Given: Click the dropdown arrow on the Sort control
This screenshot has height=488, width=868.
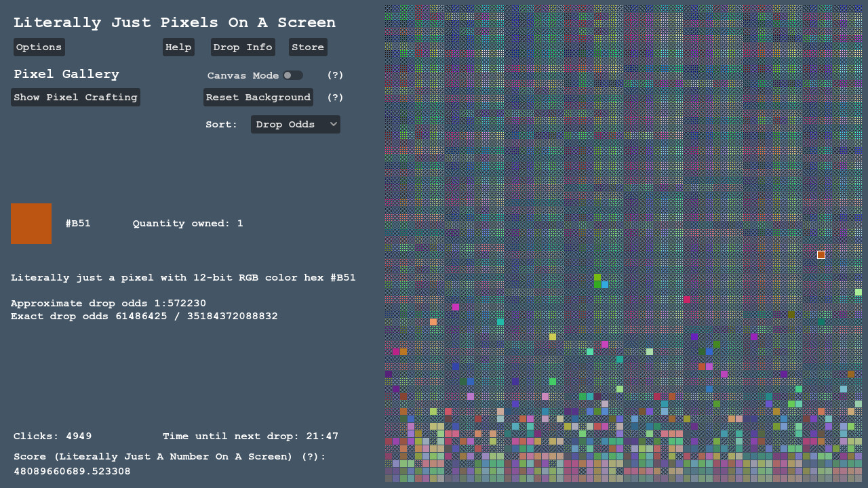Looking at the screenshot, I should coord(332,124).
